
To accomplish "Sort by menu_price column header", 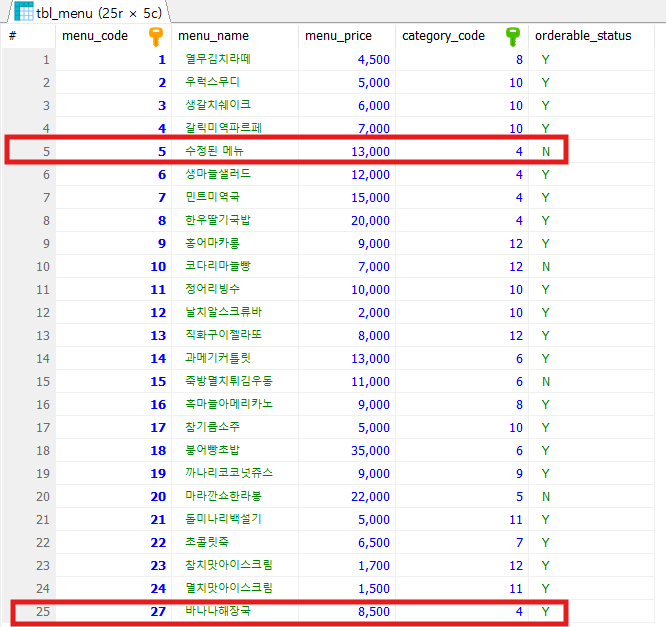I will (347, 36).
